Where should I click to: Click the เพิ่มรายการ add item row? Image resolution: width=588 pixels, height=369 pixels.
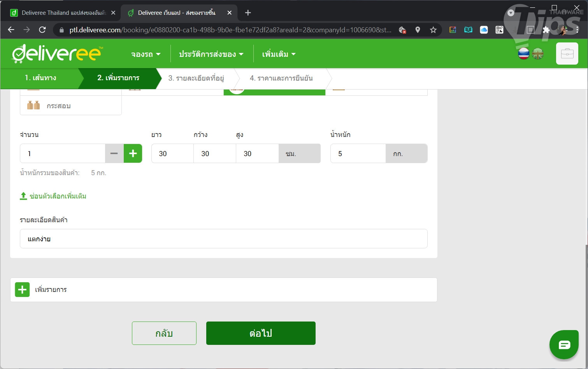[x=224, y=290]
